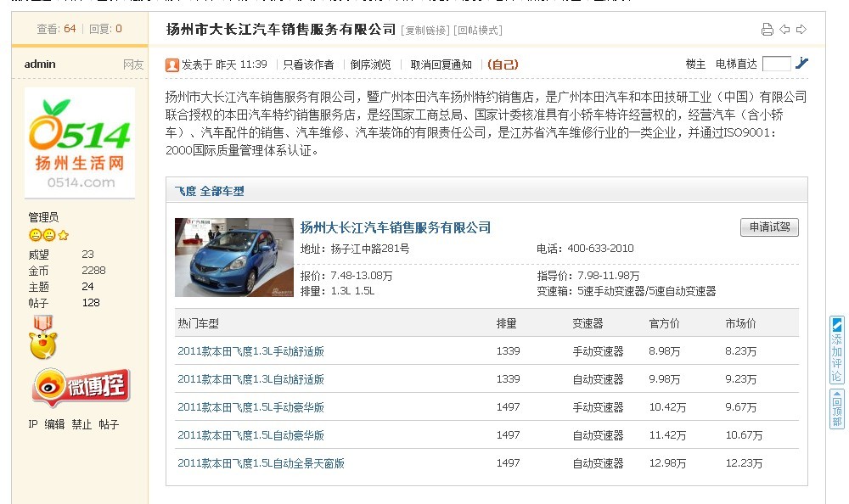Click the 指导价 7.98-11.98万 text
This screenshot has width=849, height=504.
588,276
